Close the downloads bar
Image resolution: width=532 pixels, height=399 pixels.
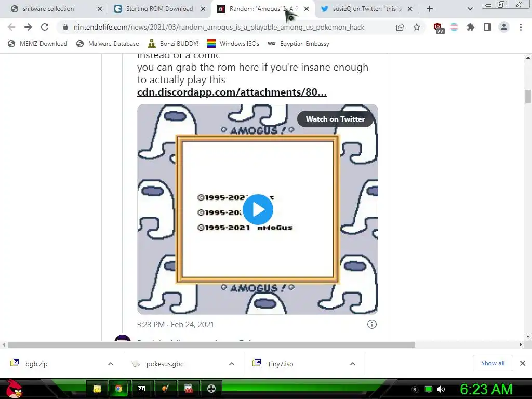click(523, 363)
